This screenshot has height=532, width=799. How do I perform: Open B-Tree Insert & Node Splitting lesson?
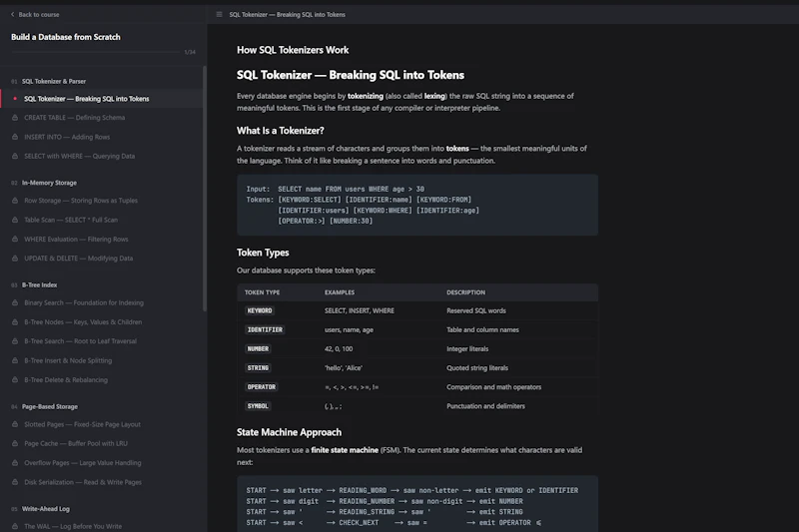[x=68, y=361]
